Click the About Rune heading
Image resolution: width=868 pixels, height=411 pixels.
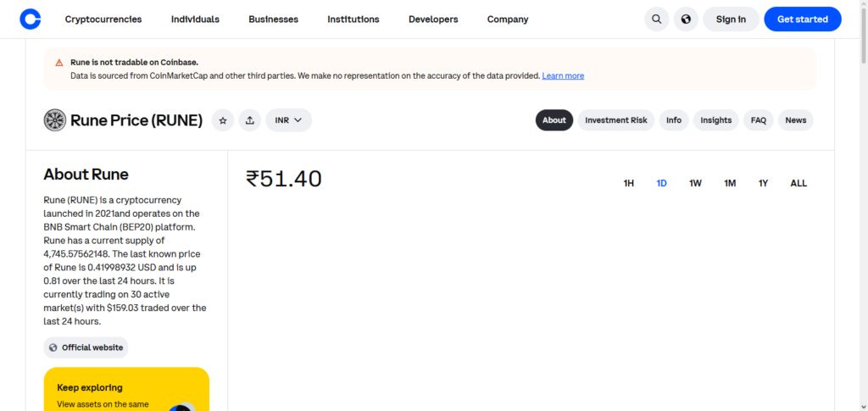tap(86, 175)
